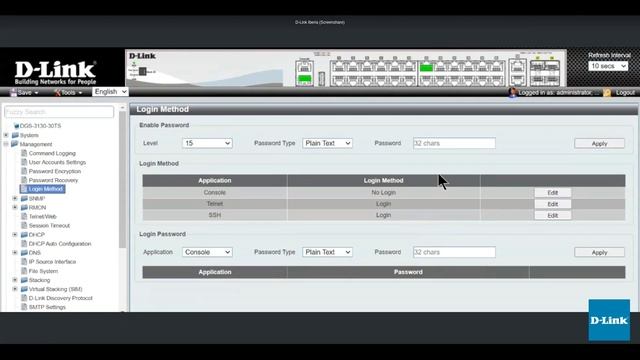This screenshot has width=640, height=360.
Task: Open User Accounts Settings
Action: [57, 162]
